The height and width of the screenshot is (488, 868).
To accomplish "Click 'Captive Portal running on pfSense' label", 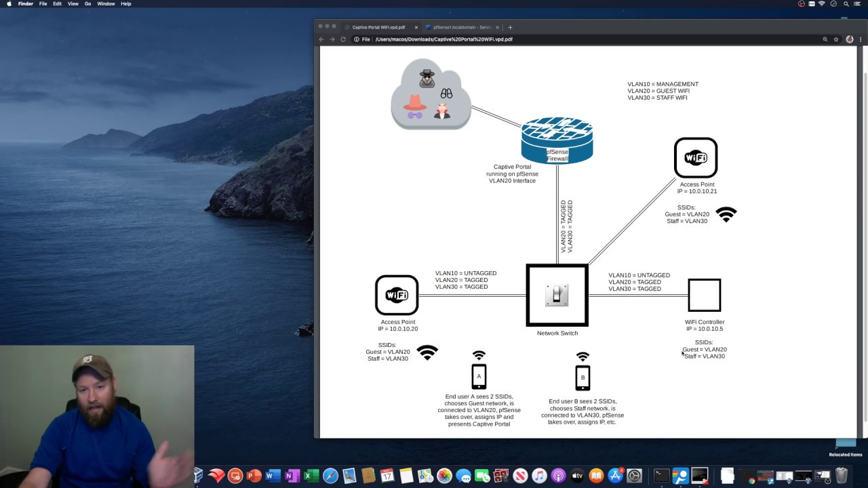I will tap(512, 170).
